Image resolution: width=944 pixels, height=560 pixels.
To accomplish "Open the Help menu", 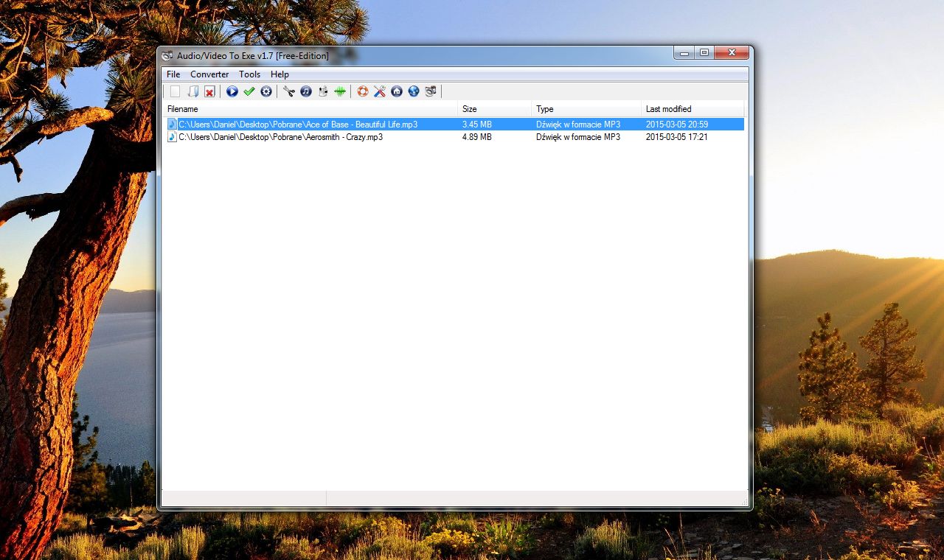I will pyautogui.click(x=280, y=74).
